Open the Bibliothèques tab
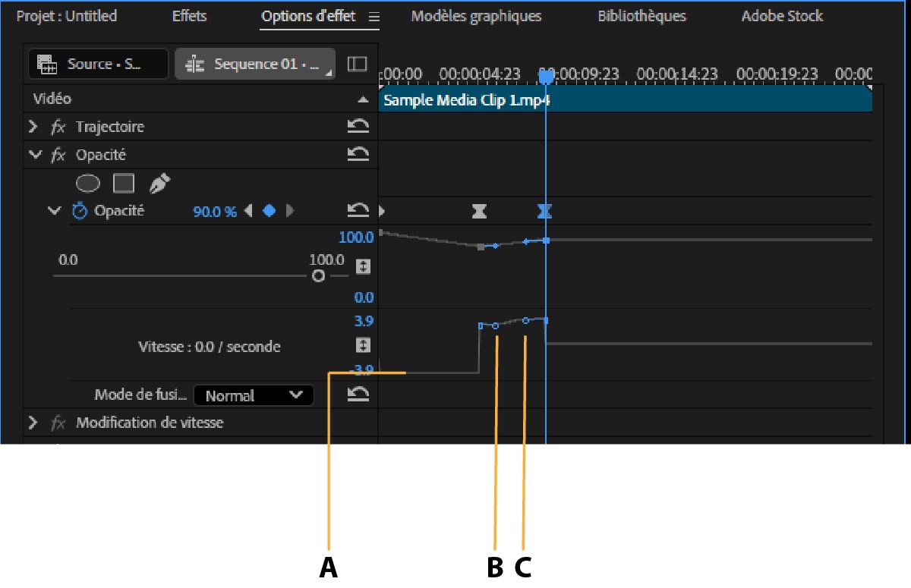911x588 pixels. 640,16
